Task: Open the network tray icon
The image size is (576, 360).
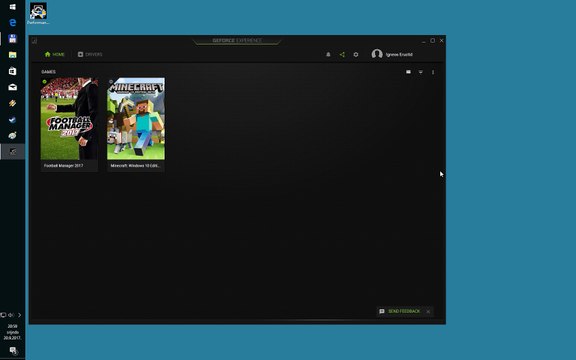Action: coord(3,315)
